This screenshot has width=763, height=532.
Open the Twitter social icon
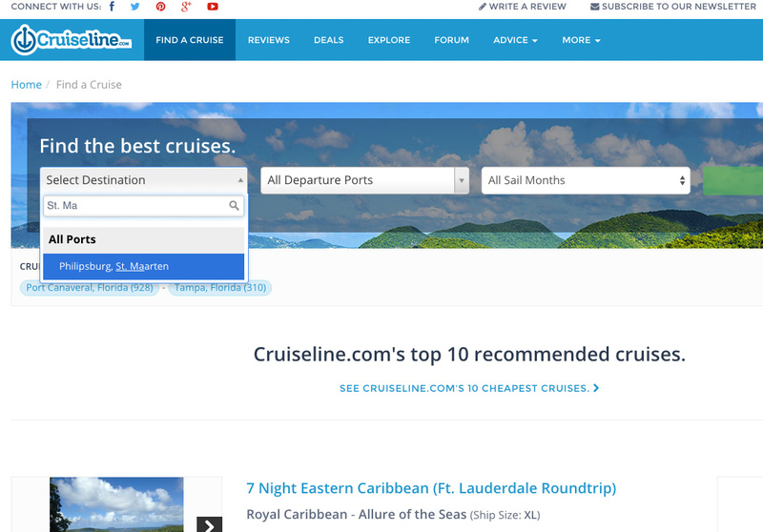pyautogui.click(x=135, y=7)
